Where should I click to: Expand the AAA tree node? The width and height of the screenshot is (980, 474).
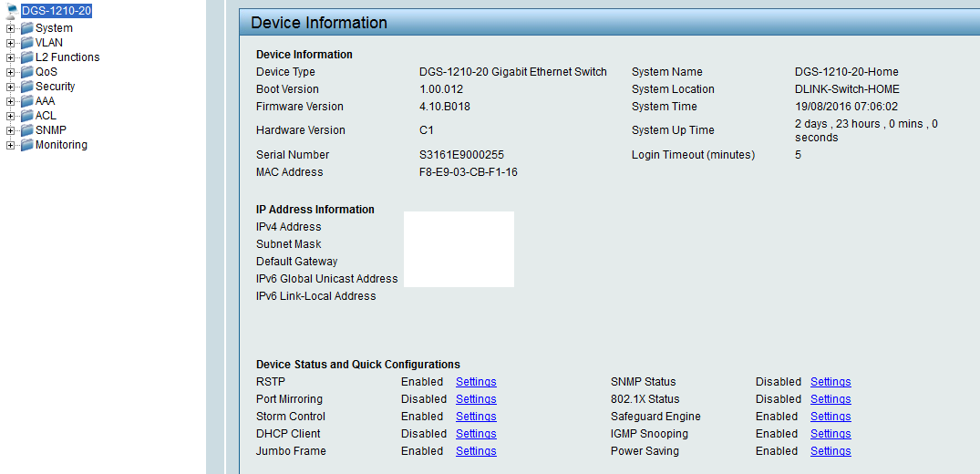point(10,101)
